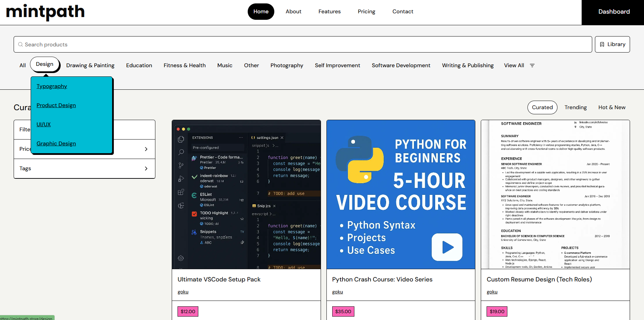Image resolution: width=644 pixels, height=320 pixels.
Task: Expand the Price filter chevron
Action: (146, 149)
